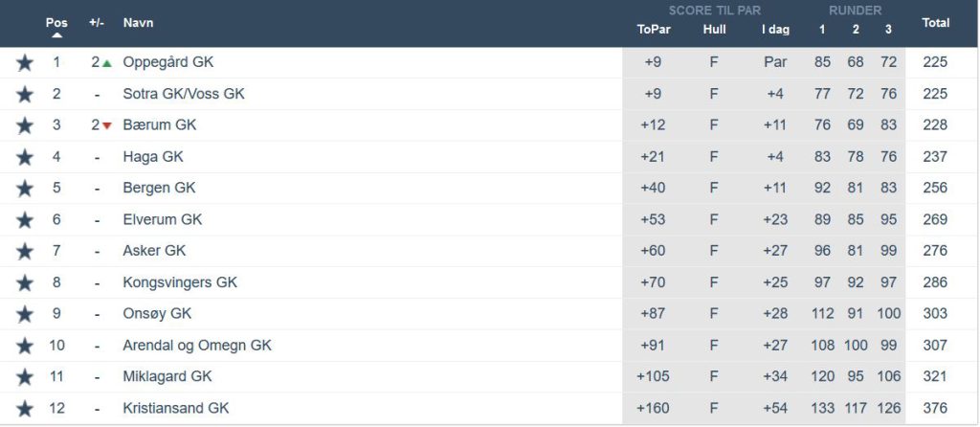Click the red down arrow for Bærum GK
Viewport: 980px width, 427px height.
click(107, 126)
